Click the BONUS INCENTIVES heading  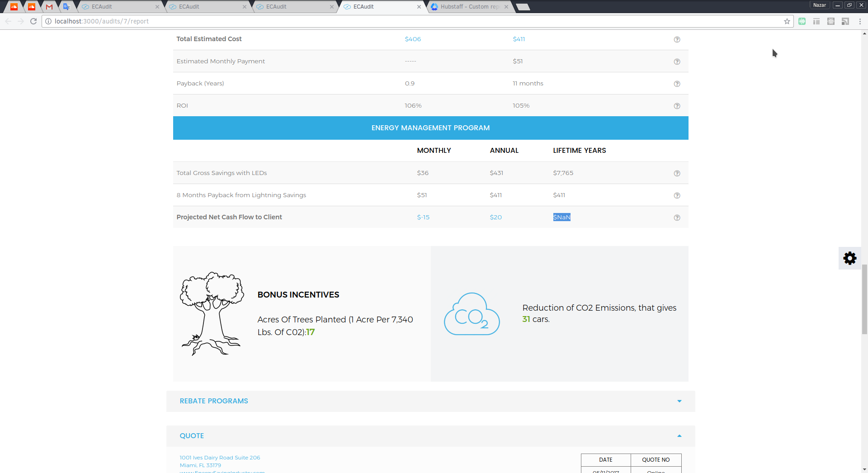tap(298, 295)
